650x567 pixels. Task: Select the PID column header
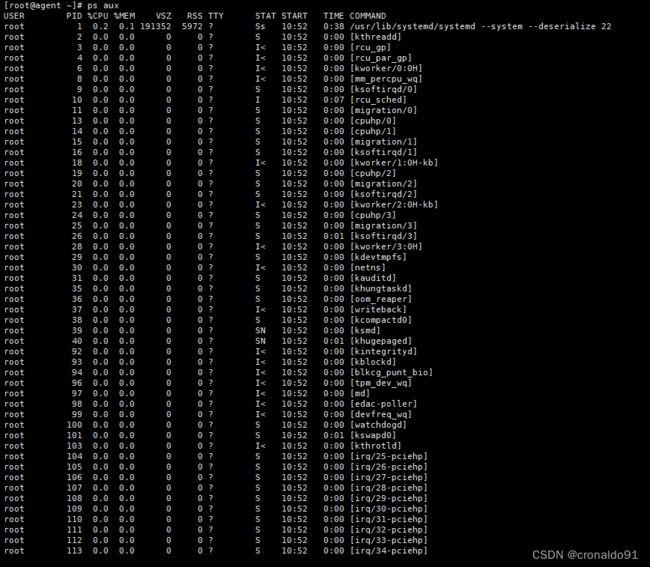74,16
